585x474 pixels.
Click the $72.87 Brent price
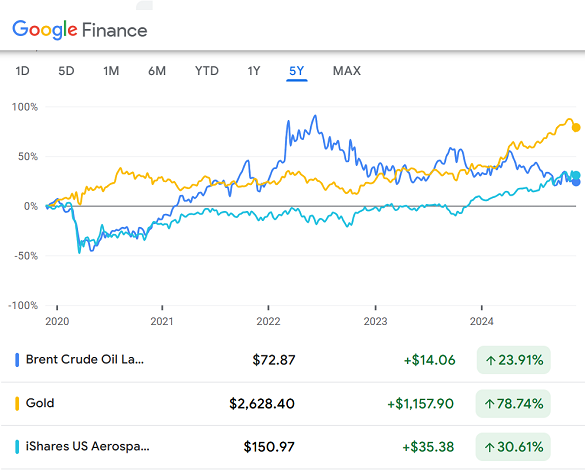click(274, 360)
